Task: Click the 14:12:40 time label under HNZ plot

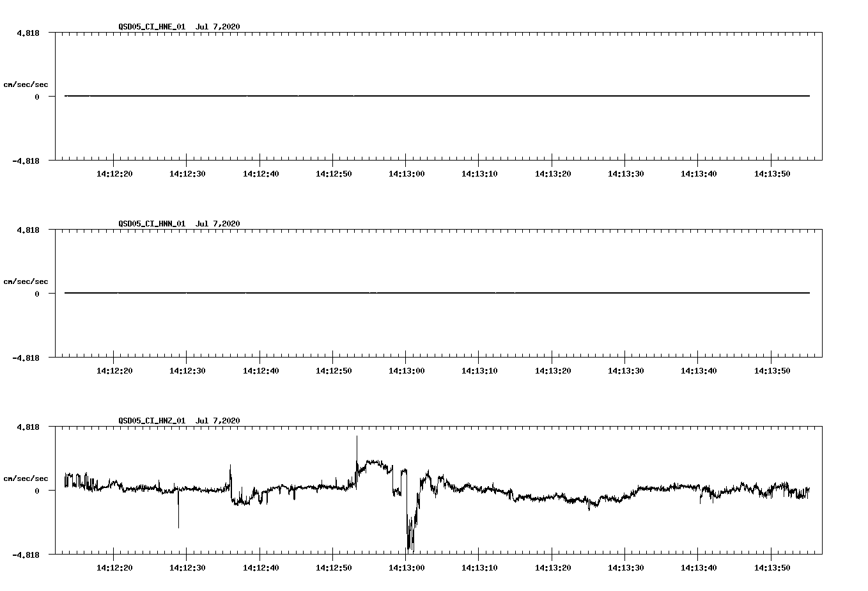Action: 261,568
